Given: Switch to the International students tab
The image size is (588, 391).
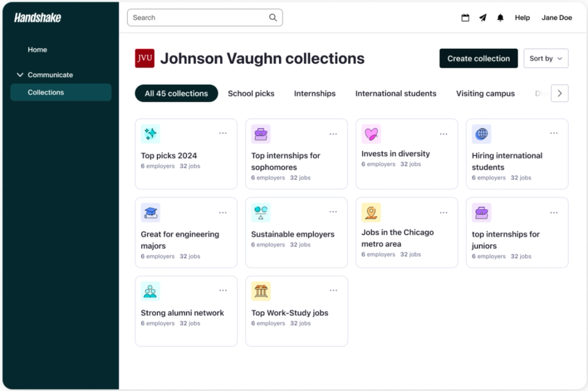Looking at the screenshot, I should pyautogui.click(x=396, y=93).
